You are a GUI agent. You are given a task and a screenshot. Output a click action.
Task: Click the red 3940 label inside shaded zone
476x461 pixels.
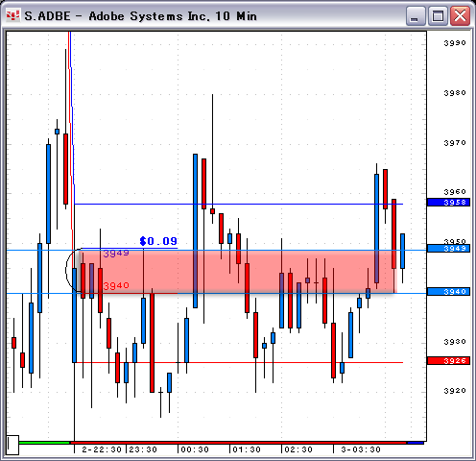pyautogui.click(x=116, y=285)
